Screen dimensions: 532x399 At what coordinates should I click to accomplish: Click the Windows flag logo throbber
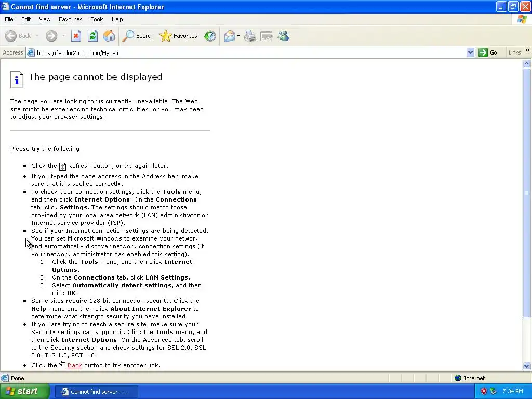pos(522,19)
